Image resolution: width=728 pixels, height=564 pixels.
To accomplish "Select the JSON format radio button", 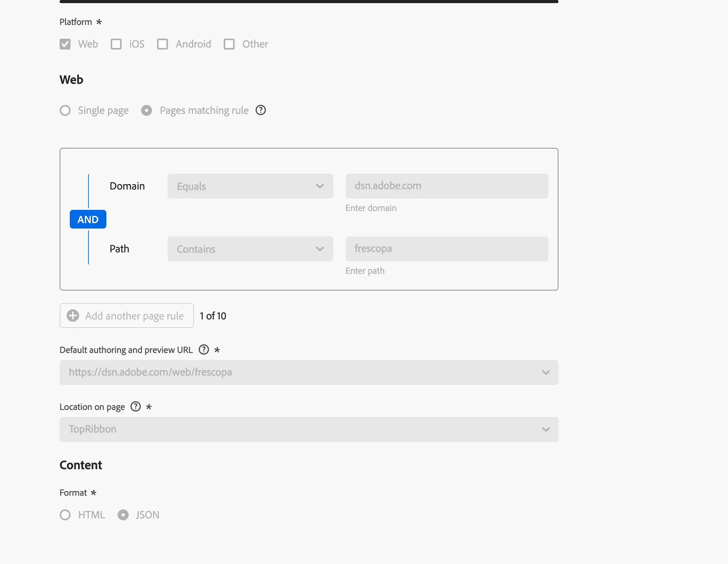I will pyautogui.click(x=123, y=515).
